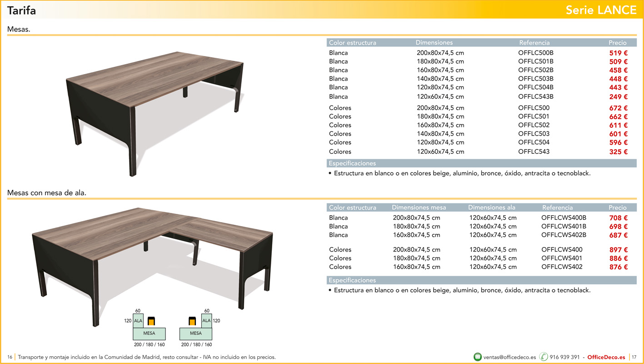Select the 611 € price

(619, 125)
